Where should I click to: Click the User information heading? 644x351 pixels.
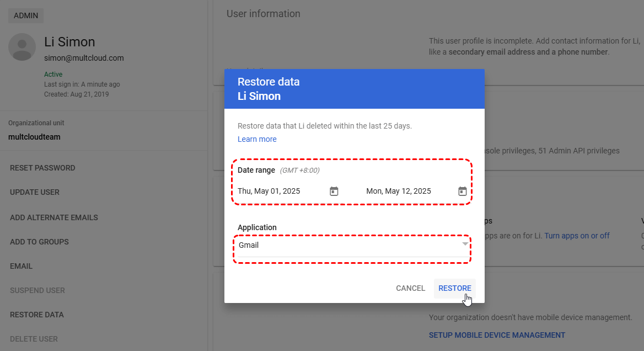coord(263,14)
